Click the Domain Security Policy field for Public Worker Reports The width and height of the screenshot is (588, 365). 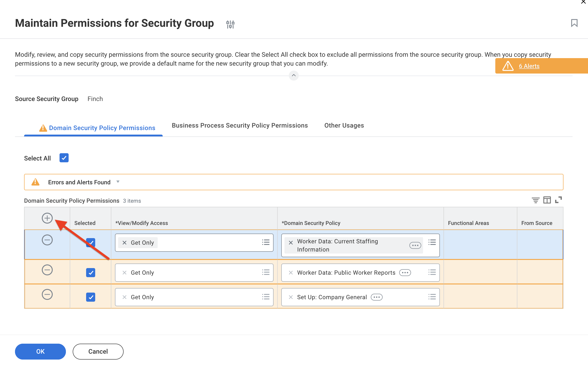click(x=360, y=273)
